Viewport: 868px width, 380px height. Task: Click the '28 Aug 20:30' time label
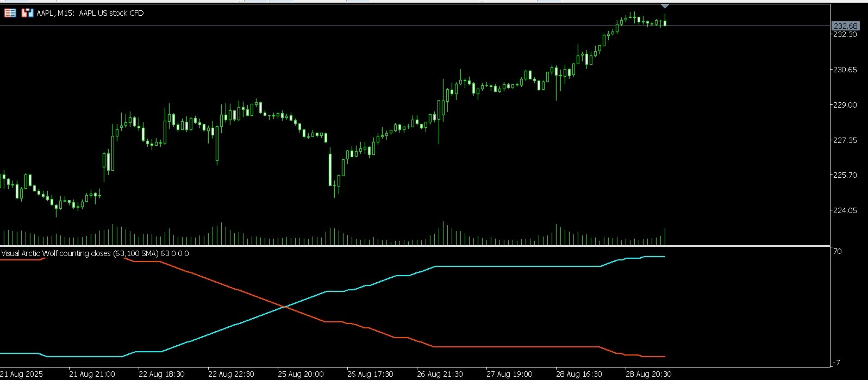coord(648,374)
